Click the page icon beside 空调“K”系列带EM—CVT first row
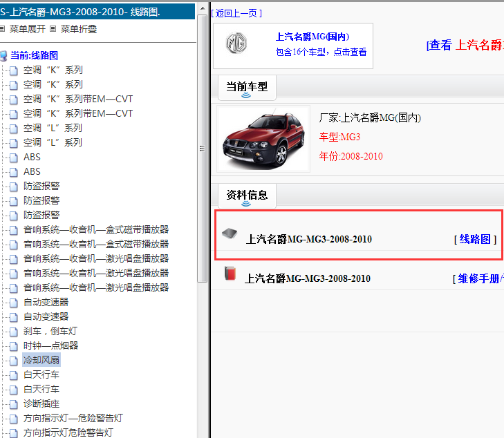The image size is (504, 438). click(14, 99)
